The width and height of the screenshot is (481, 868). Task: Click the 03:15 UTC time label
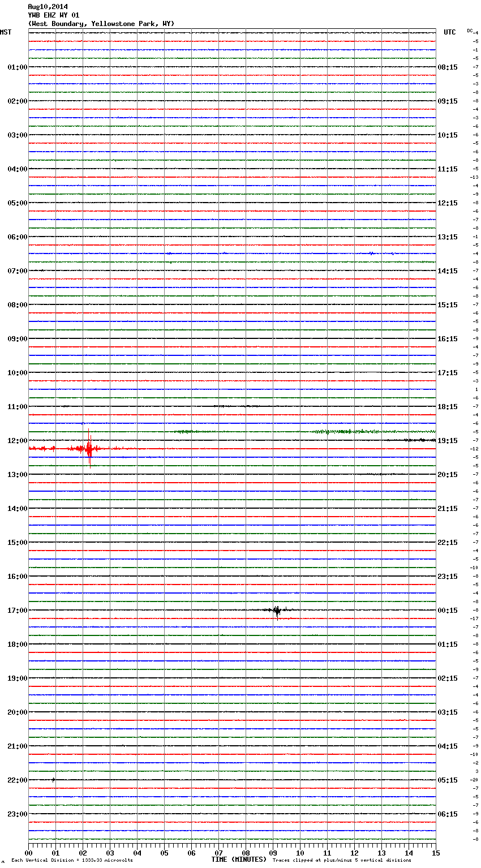(x=448, y=712)
